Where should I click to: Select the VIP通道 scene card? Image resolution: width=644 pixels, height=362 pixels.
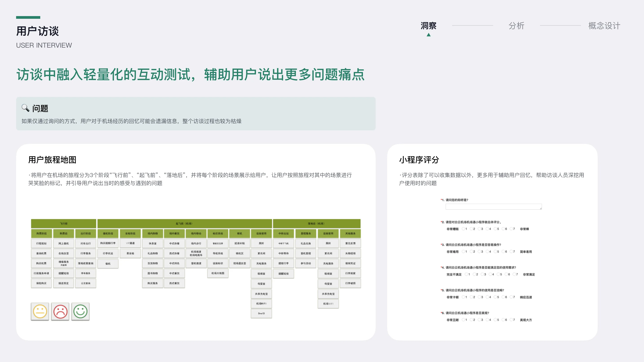(x=130, y=243)
